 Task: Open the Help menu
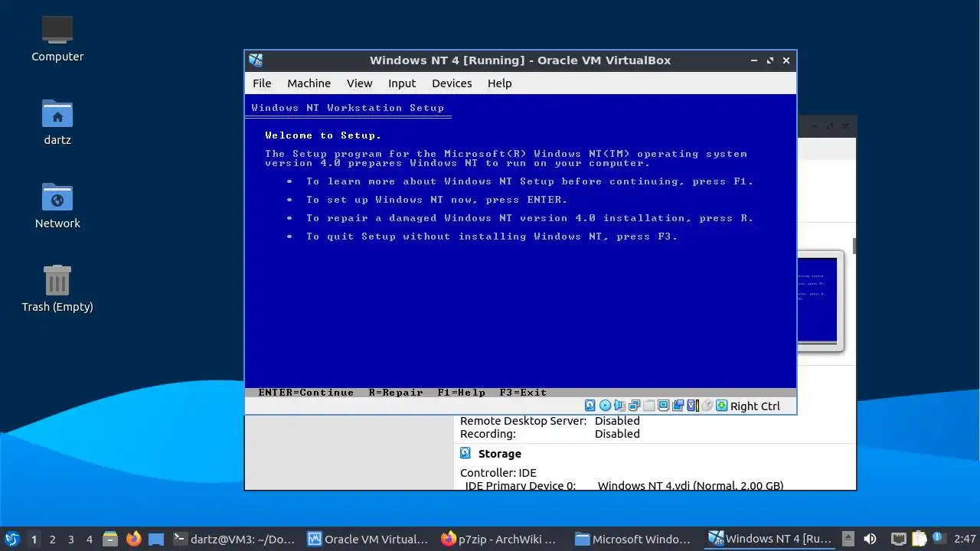(x=499, y=83)
